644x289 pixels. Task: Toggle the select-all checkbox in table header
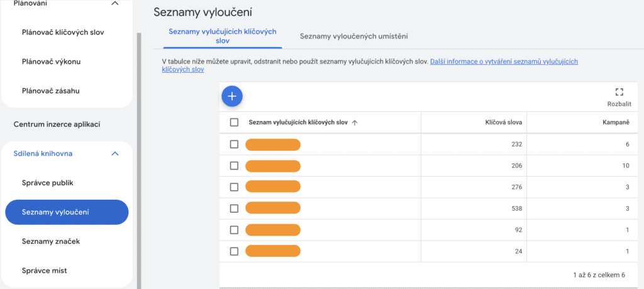click(234, 123)
